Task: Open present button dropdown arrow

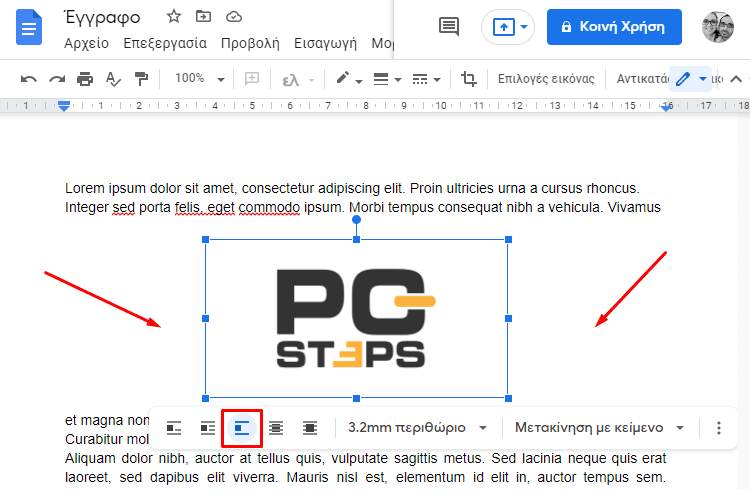Action: [524, 27]
